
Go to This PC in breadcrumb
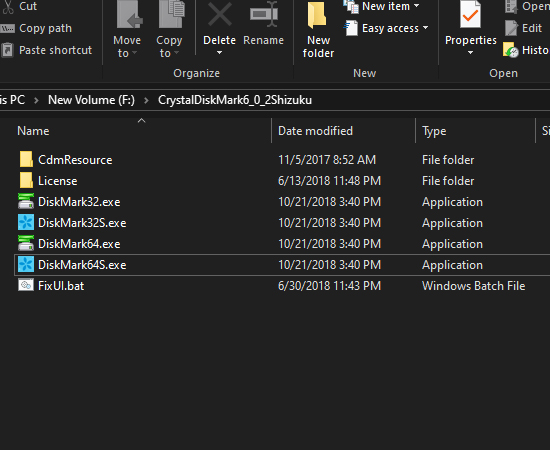click(x=12, y=100)
